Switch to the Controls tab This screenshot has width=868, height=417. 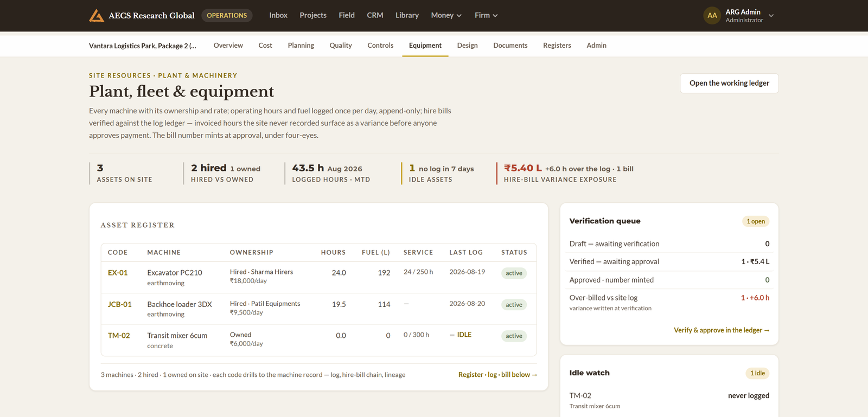pos(380,46)
